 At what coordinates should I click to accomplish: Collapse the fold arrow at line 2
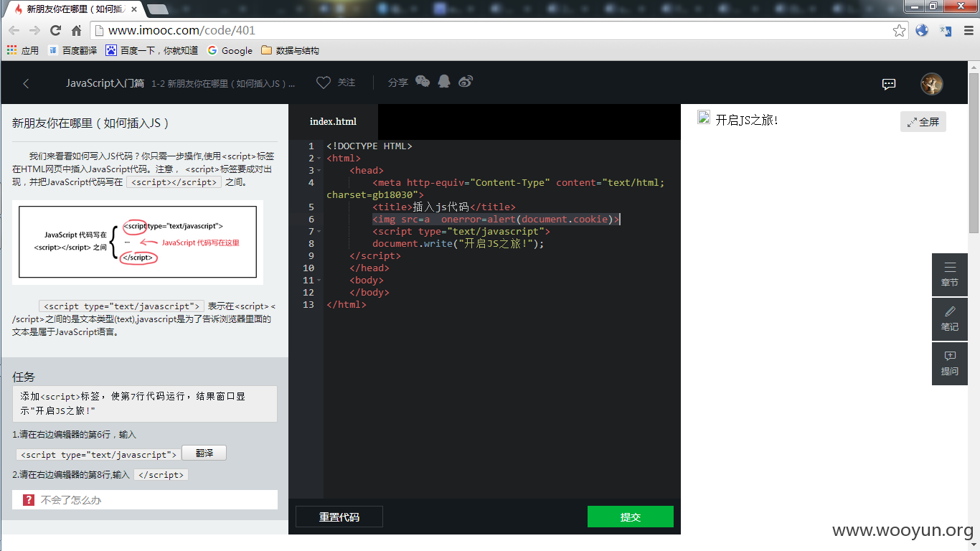[319, 159]
